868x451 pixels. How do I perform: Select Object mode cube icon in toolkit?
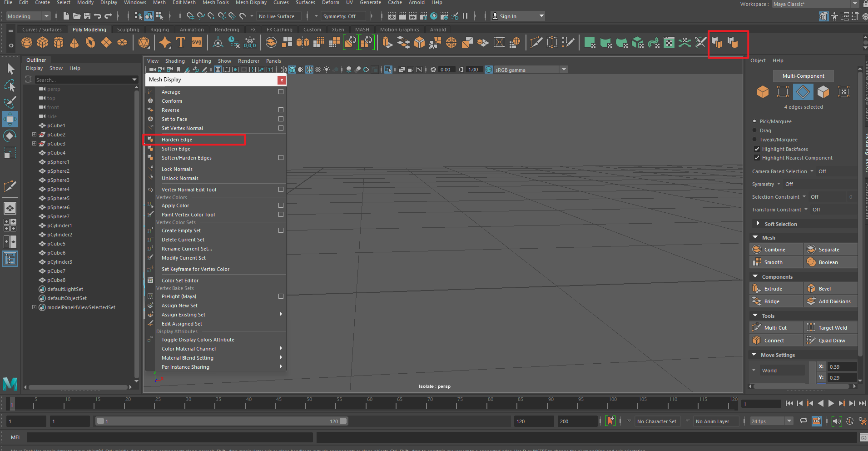(x=763, y=92)
